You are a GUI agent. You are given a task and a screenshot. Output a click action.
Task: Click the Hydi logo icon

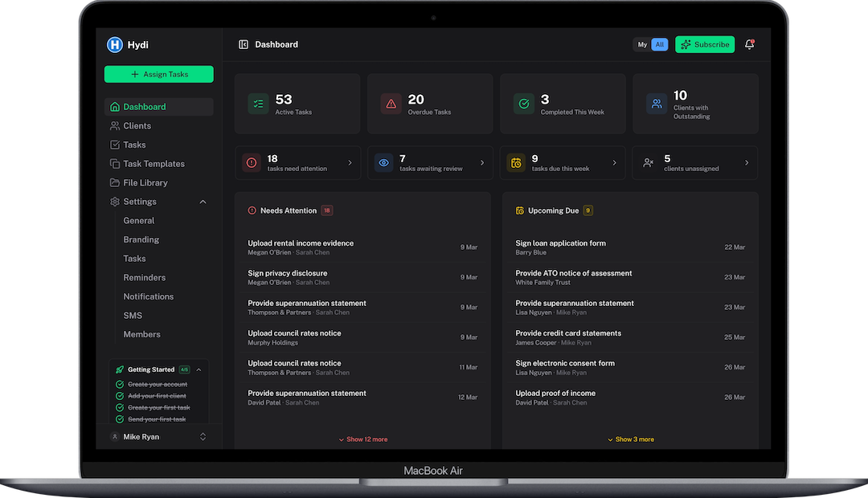114,44
